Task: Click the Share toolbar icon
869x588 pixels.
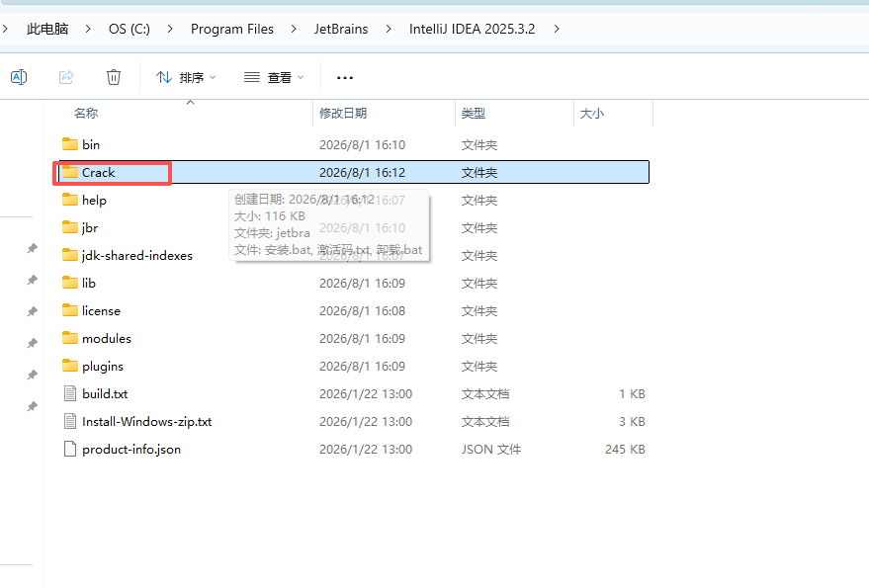Action: click(x=66, y=77)
